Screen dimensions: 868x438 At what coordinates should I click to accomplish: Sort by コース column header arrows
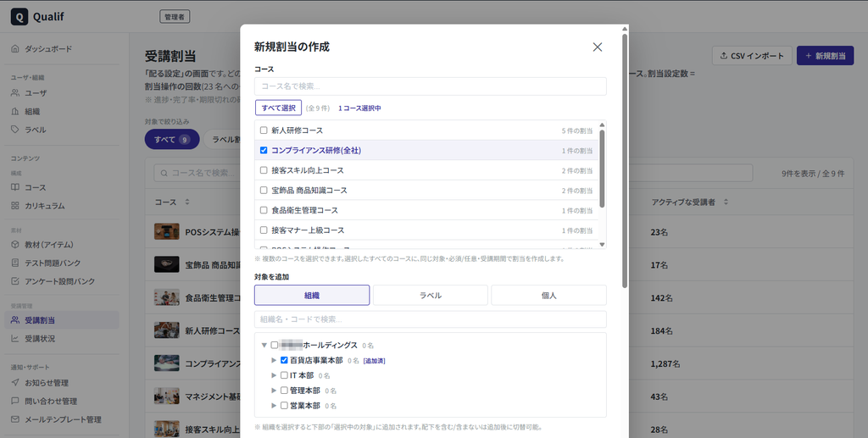coord(187,202)
